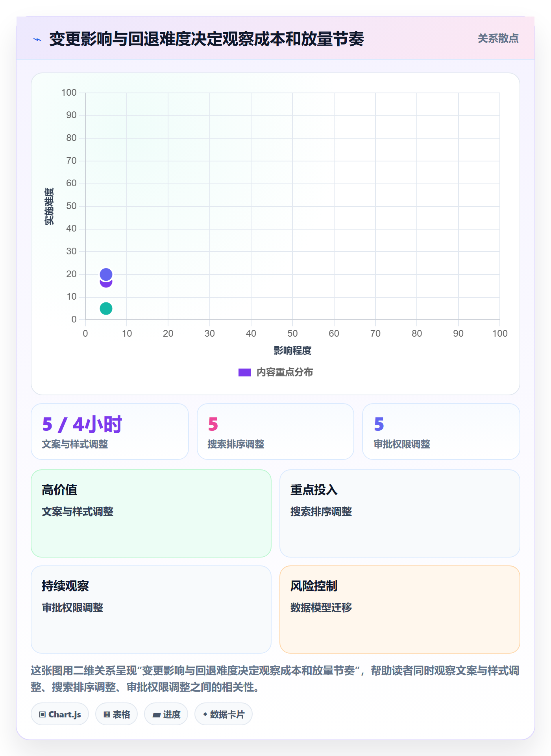The height and width of the screenshot is (756, 551).
Task: Click the 5 / 4小时 stat value
Action: 82,424
